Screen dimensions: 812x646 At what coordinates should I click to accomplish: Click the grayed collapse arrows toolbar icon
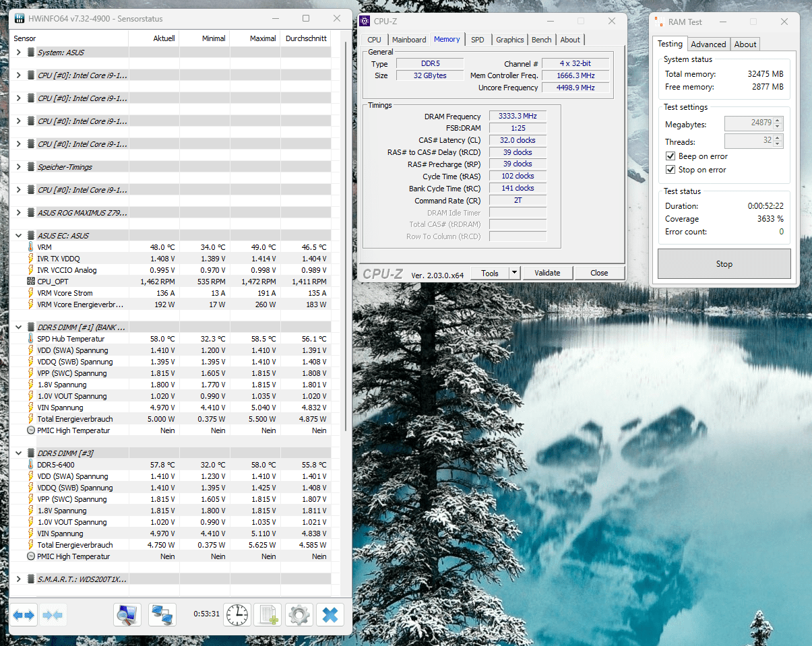pyautogui.click(x=53, y=614)
